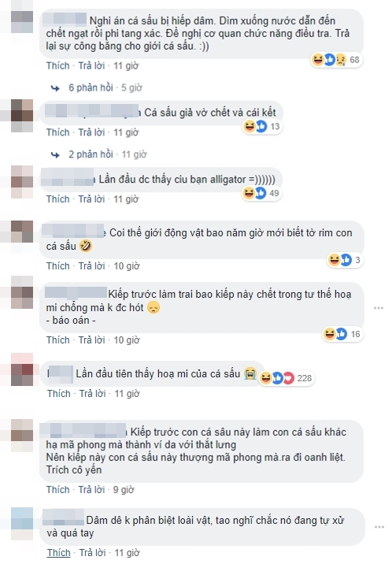The width and height of the screenshot is (392, 564).
Task: Open reactions count 49 on alligator comment
Action: [261, 193]
